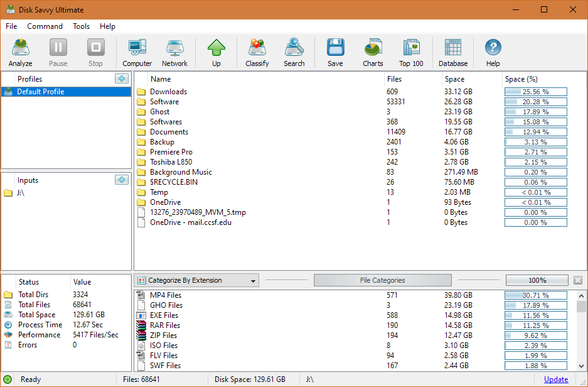Screen dimensions: 588x387
Task: Open the Charts tool
Action: click(373, 53)
